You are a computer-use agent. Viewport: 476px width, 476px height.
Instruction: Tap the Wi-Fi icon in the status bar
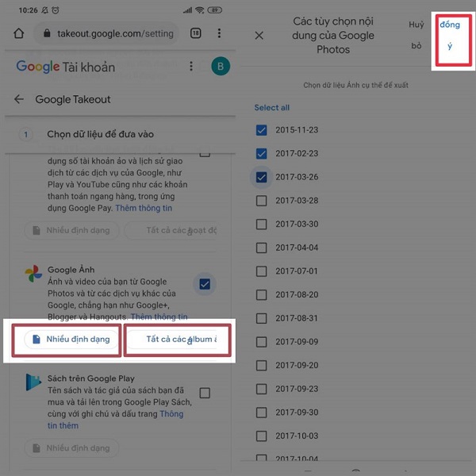[x=199, y=10]
